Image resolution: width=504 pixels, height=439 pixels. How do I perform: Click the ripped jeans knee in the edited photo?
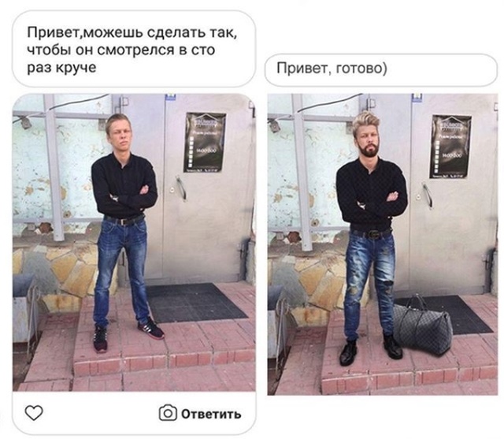pyautogui.click(x=388, y=286)
